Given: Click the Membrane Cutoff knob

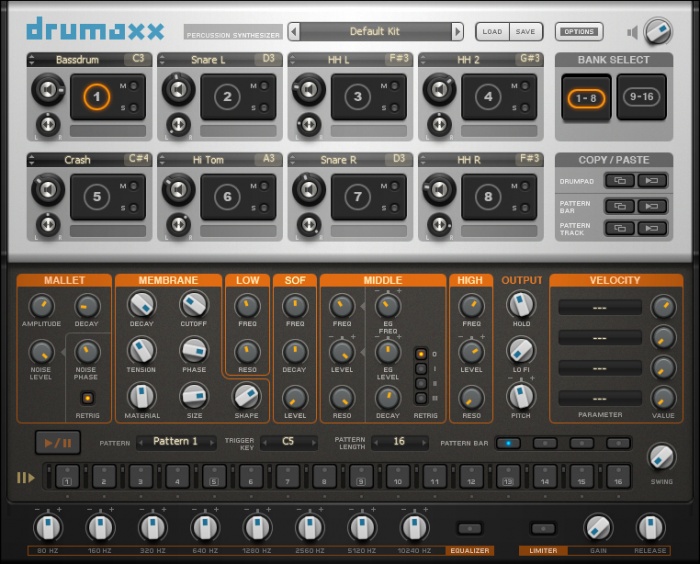Looking at the screenshot, I should pyautogui.click(x=194, y=305).
